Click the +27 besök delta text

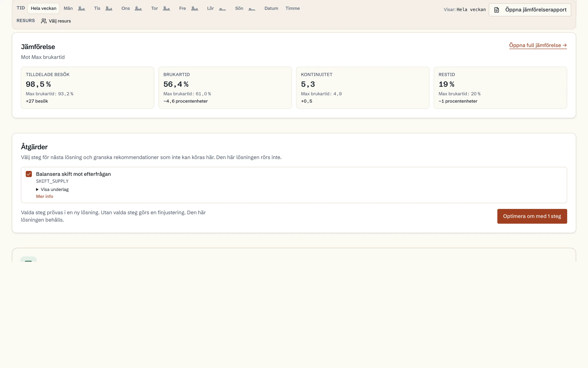[37, 101]
